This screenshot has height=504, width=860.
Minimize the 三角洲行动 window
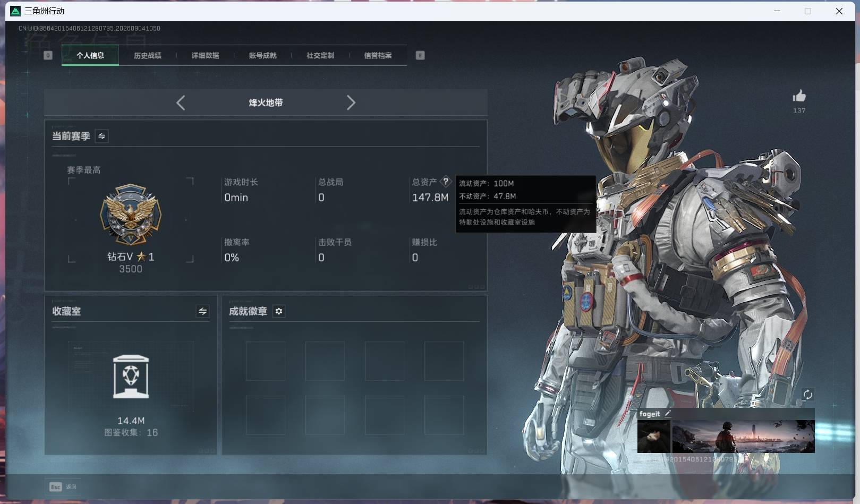(x=777, y=11)
